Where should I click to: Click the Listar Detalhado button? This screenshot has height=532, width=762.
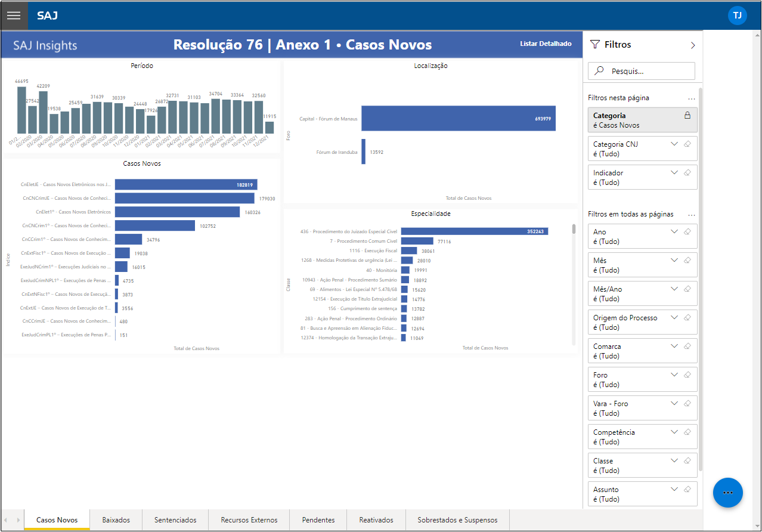(x=546, y=44)
